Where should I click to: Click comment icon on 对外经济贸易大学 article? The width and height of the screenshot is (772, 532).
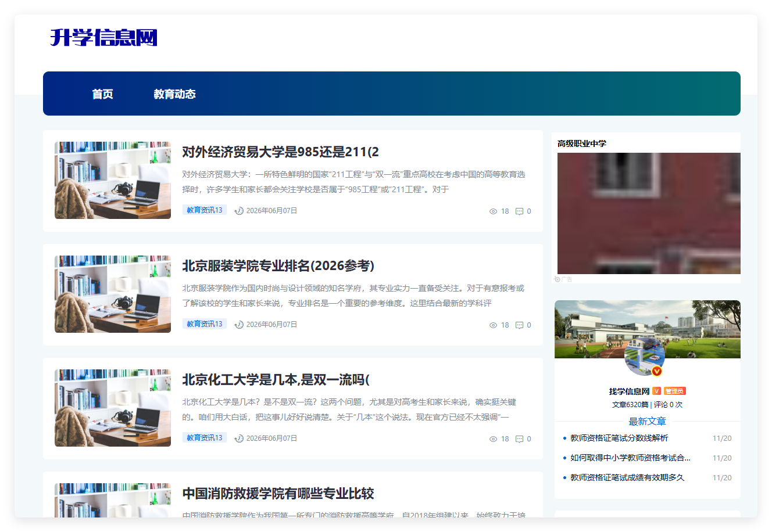520,211
